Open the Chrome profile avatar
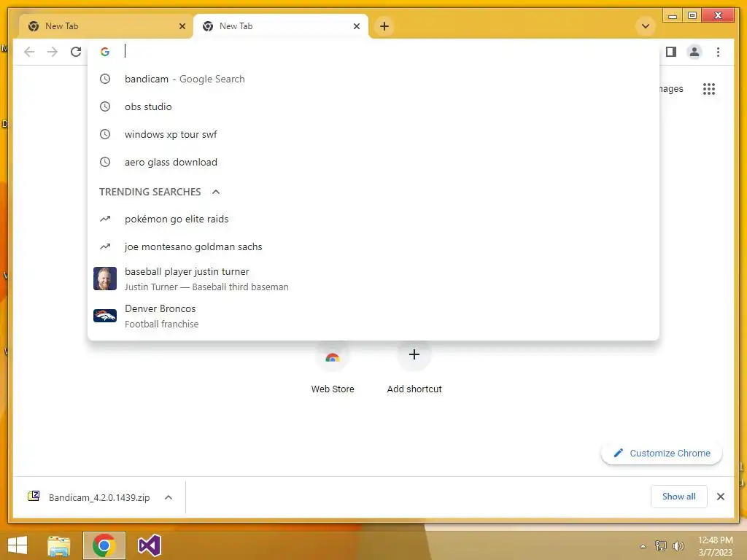747x560 pixels. click(694, 52)
